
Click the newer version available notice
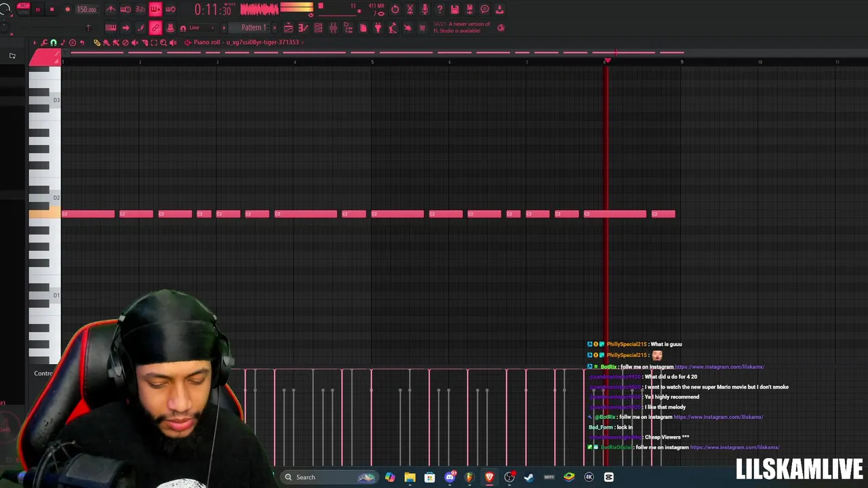(462, 27)
